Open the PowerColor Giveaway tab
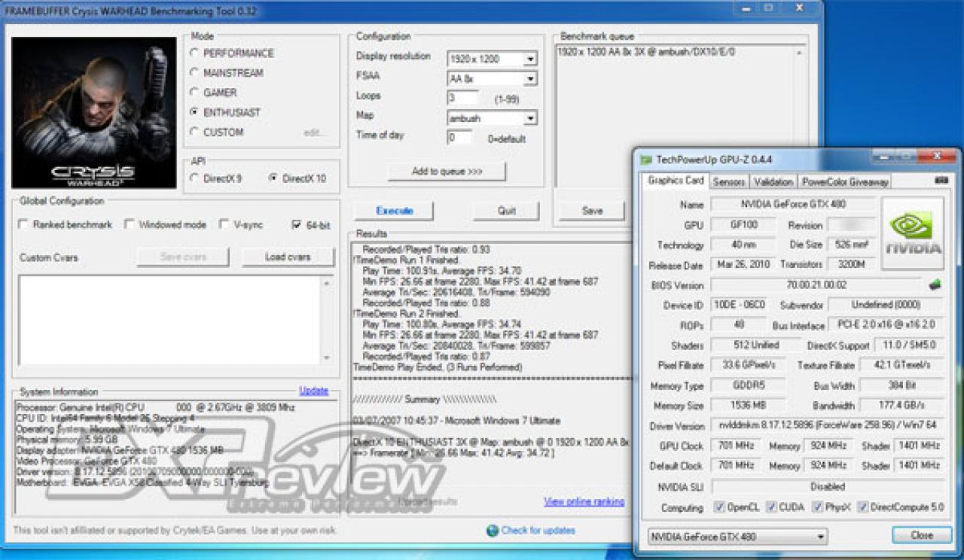Image resolution: width=964 pixels, height=560 pixels. pos(845,181)
